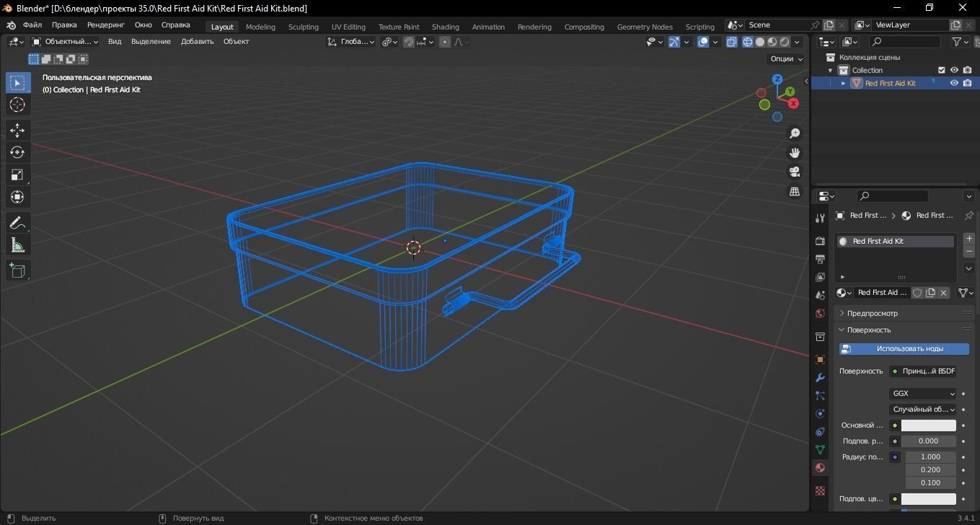Open the Случайный subsurface method dropdown

[x=923, y=410]
